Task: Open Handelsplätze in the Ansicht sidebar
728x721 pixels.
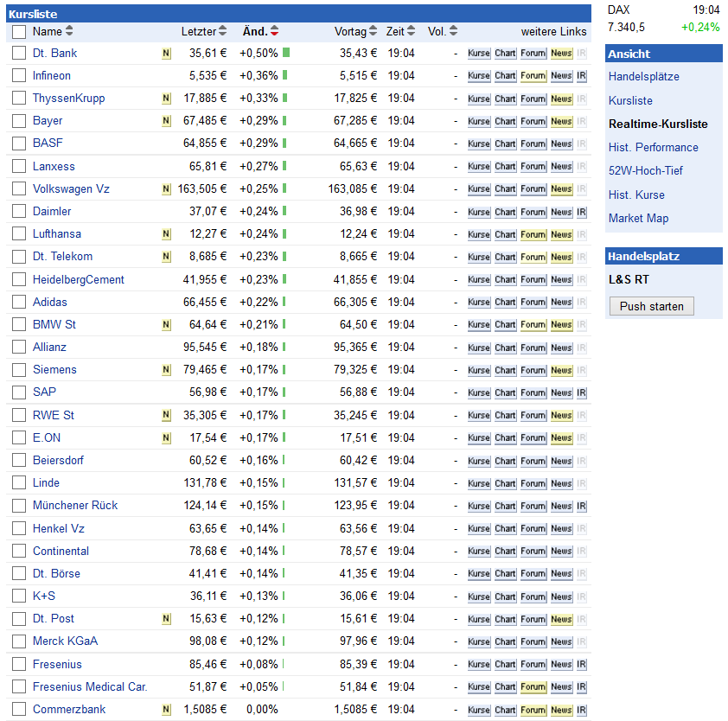Action: (643, 76)
